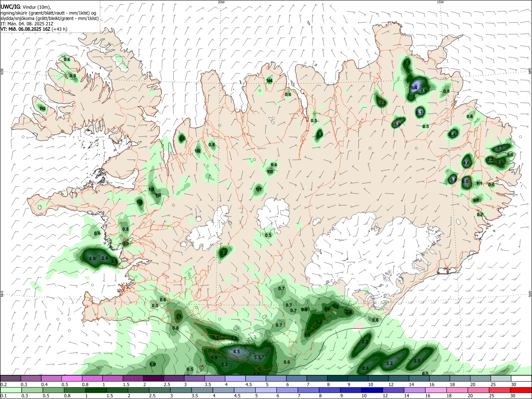Select the 'rigning/skúrir' description line

(x=49, y=13)
